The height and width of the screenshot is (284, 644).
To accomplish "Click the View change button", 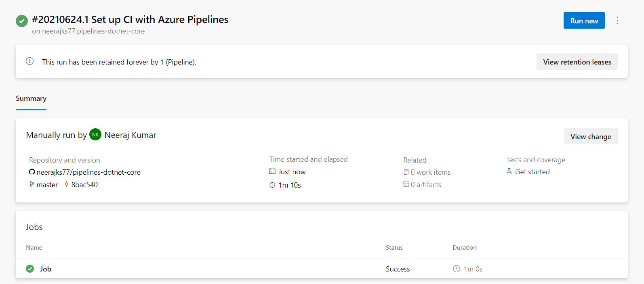I will click(591, 137).
